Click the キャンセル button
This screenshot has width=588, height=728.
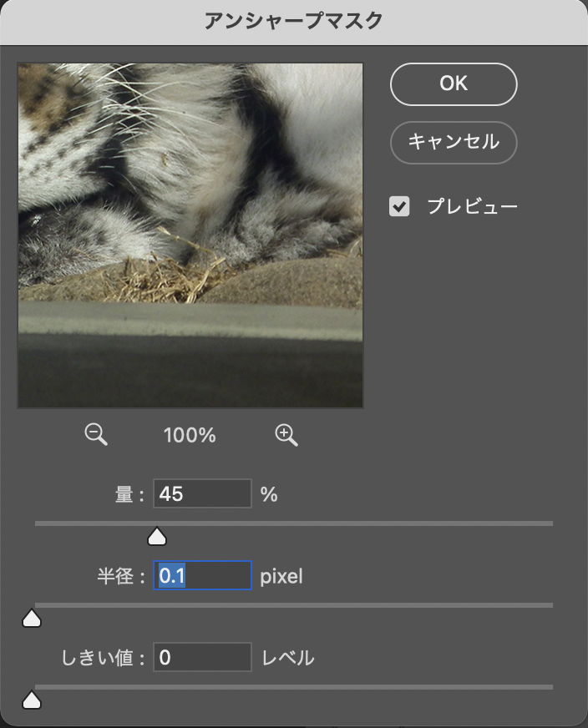[454, 142]
